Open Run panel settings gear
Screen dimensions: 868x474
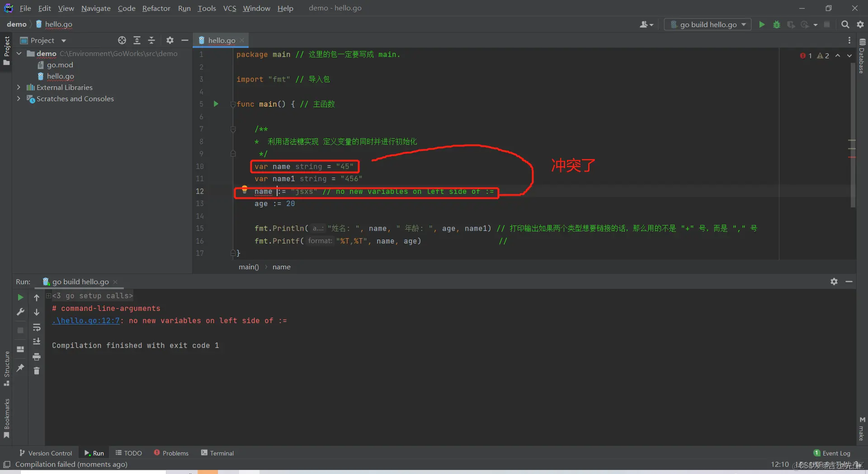tap(834, 282)
